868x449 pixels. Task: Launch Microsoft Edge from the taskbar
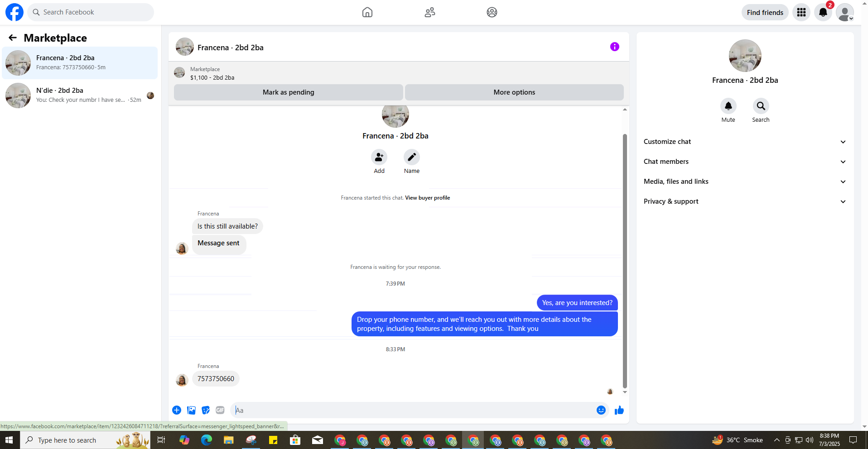tap(207, 440)
